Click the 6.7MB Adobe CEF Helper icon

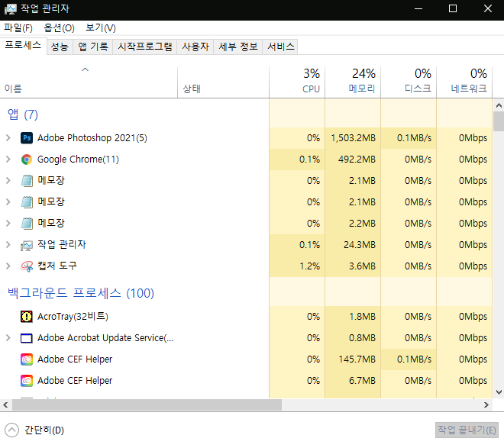[x=27, y=381]
